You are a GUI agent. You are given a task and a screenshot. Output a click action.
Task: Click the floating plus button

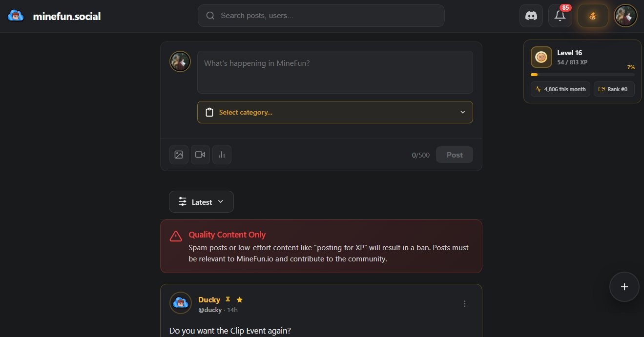[x=624, y=287]
